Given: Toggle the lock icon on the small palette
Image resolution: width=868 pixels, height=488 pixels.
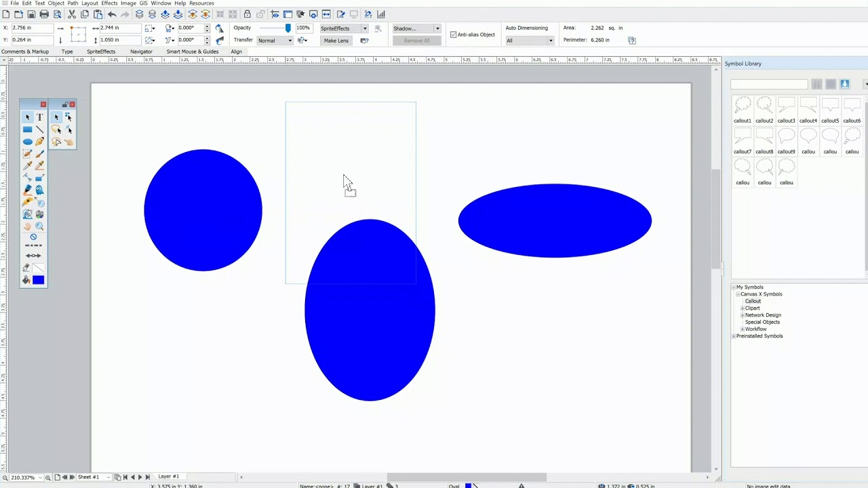Looking at the screenshot, I should coord(64,105).
